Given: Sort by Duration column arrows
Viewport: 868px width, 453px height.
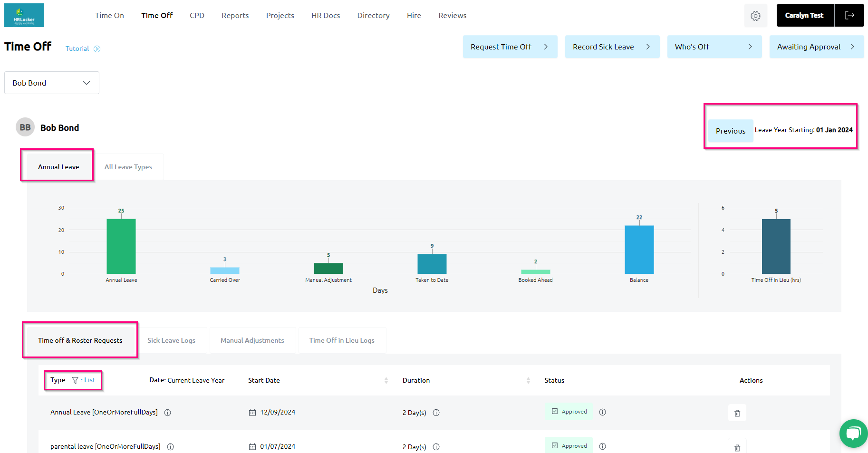Looking at the screenshot, I should click(x=528, y=380).
